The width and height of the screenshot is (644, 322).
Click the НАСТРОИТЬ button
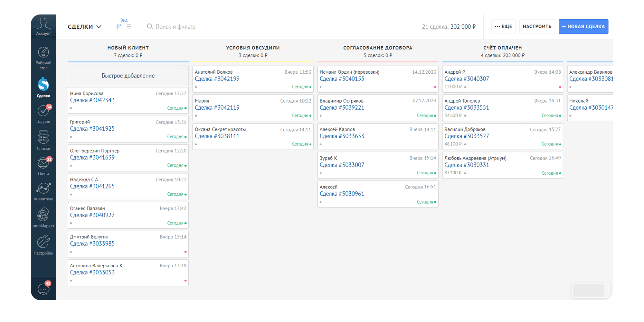point(537,26)
